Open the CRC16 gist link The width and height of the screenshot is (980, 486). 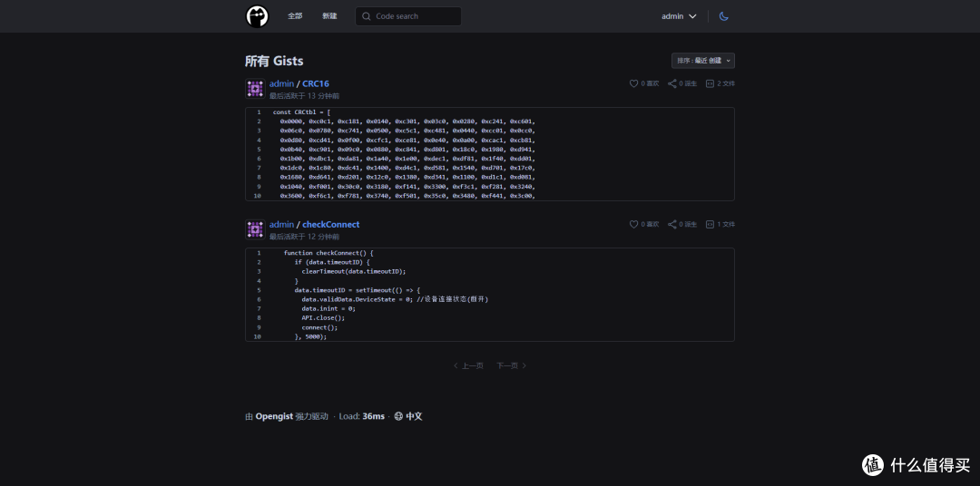point(316,83)
